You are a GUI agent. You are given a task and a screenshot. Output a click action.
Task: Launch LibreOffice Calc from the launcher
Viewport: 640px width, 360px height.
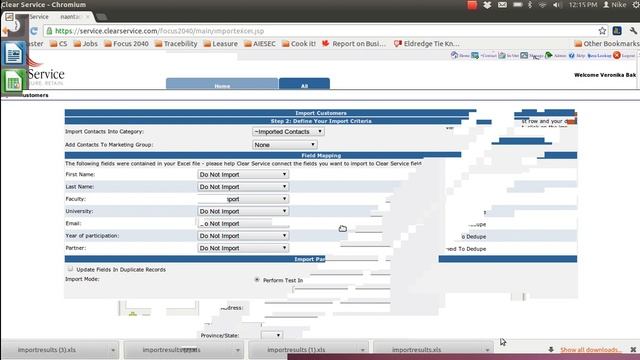coord(13,82)
